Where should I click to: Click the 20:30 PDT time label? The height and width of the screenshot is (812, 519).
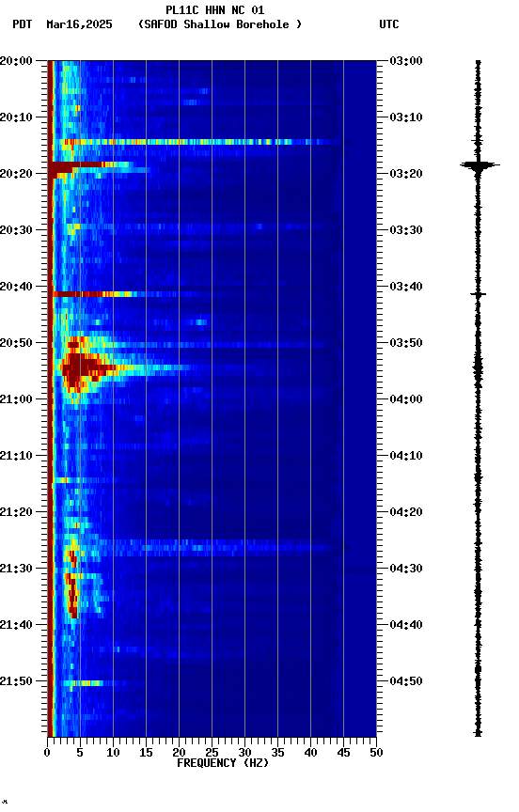[17, 230]
